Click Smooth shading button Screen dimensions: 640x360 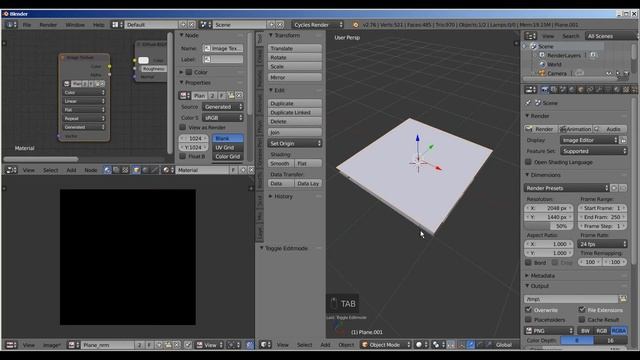281,163
